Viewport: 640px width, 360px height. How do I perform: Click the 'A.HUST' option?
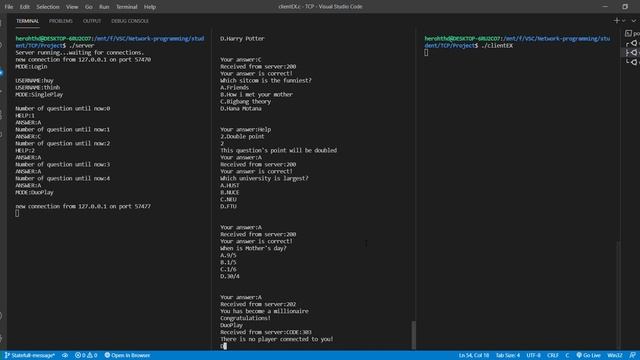(230, 185)
